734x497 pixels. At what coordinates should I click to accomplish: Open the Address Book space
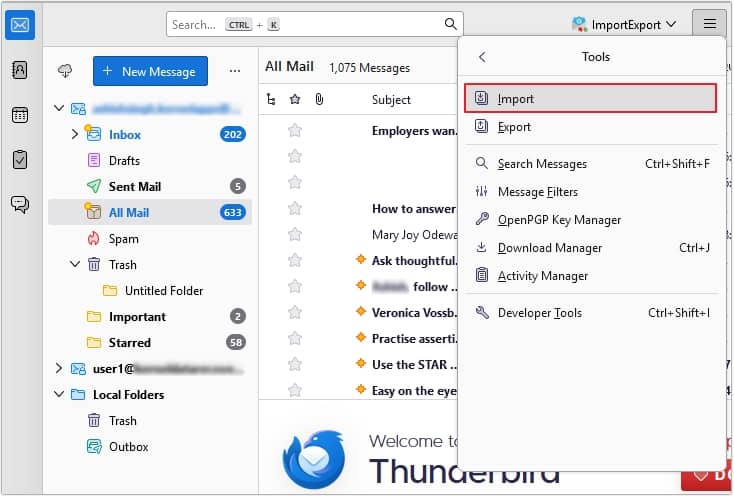pos(20,70)
